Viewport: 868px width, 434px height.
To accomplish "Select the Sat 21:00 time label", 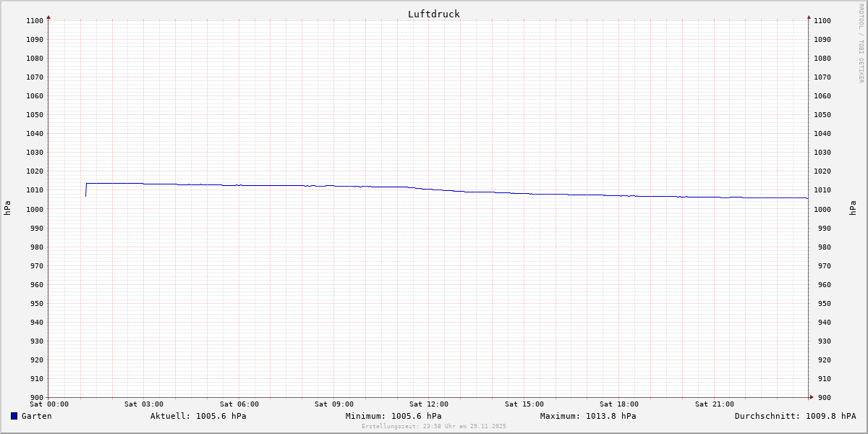I will 714,404.
